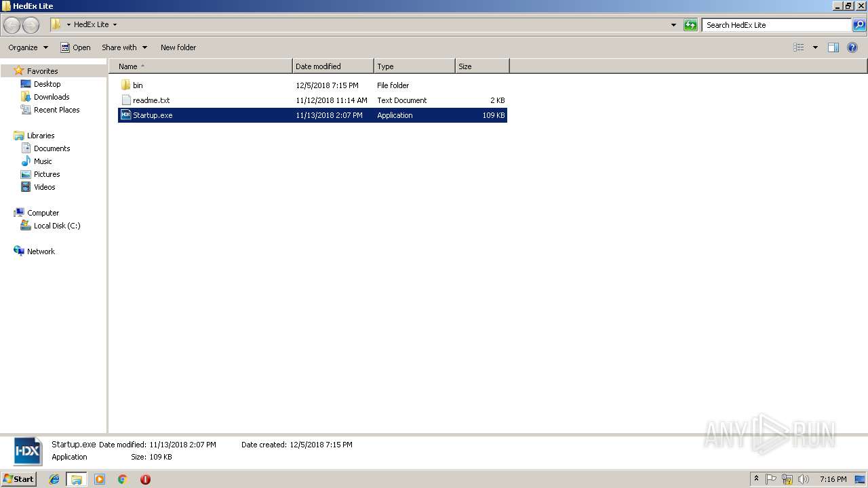Sort by the Name column header
868x488 pixels.
pyautogui.click(x=201, y=66)
